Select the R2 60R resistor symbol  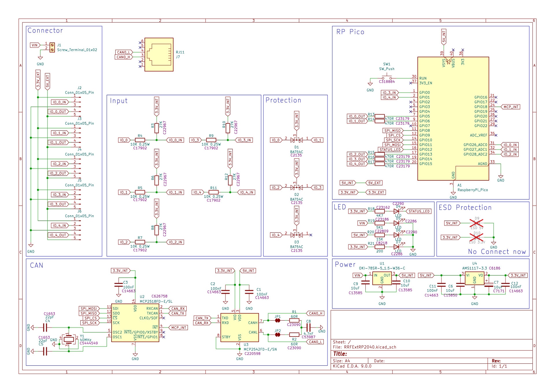coord(294,335)
